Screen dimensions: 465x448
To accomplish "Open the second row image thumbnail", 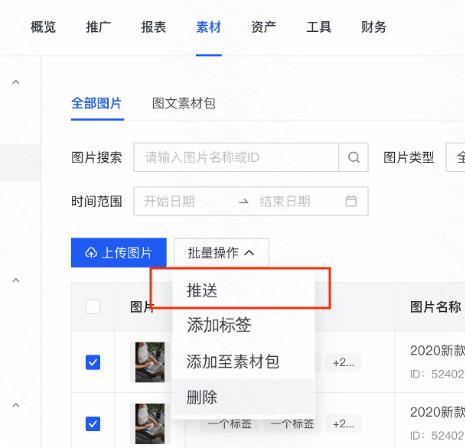I will pyautogui.click(x=150, y=424).
